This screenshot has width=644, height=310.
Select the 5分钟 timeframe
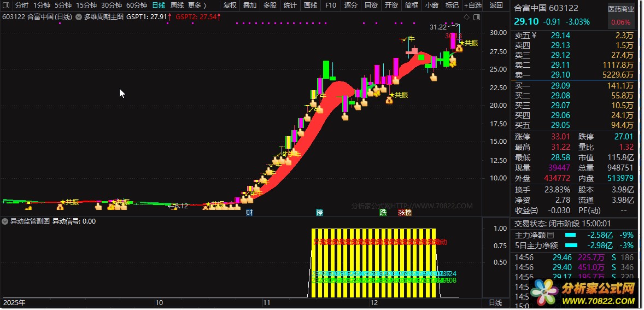(x=63, y=5)
